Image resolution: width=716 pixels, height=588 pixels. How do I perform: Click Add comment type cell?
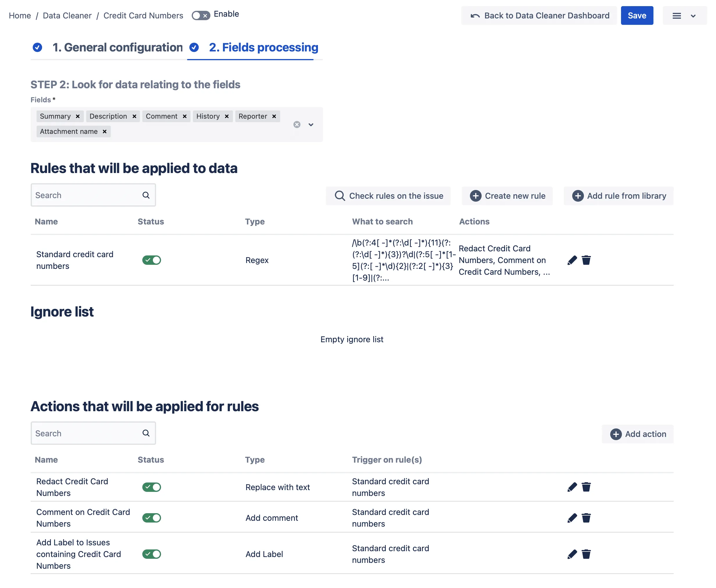pyautogui.click(x=271, y=518)
